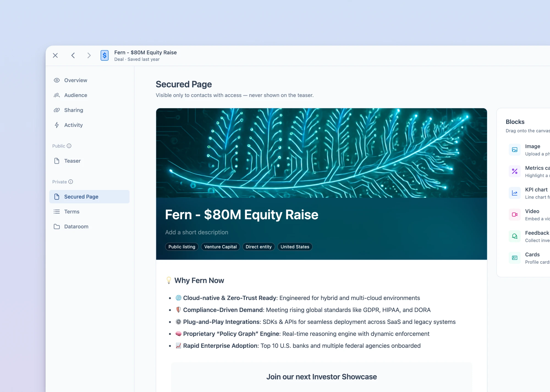
Task: Click the info icon next to Private
Action: click(x=71, y=182)
